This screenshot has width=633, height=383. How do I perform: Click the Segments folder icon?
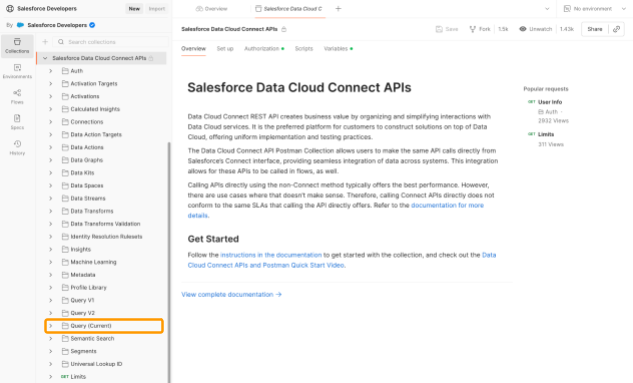65,351
